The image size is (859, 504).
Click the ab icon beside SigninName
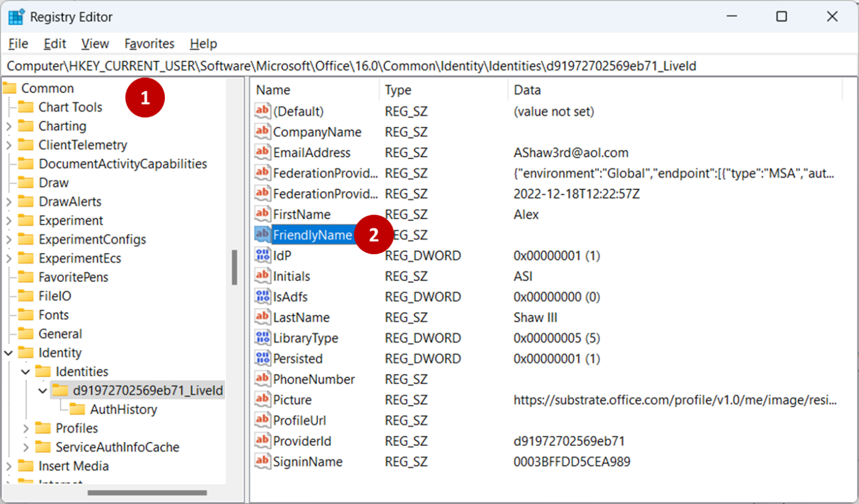pyautogui.click(x=262, y=462)
